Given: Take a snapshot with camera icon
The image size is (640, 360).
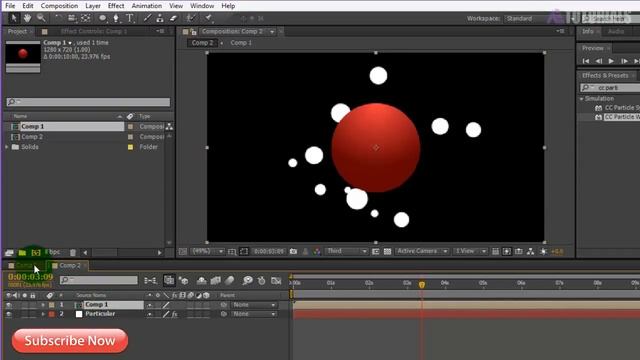Looking at the screenshot, I should click(x=293, y=251).
